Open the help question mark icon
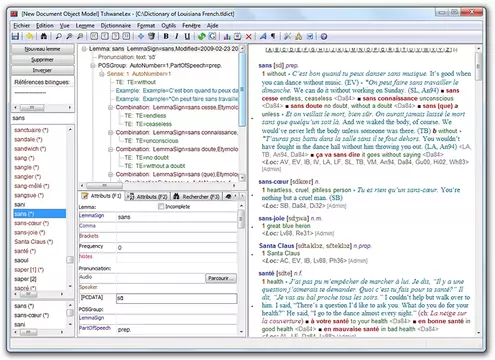Viewport: 495px width, 360px height. [x=323, y=36]
